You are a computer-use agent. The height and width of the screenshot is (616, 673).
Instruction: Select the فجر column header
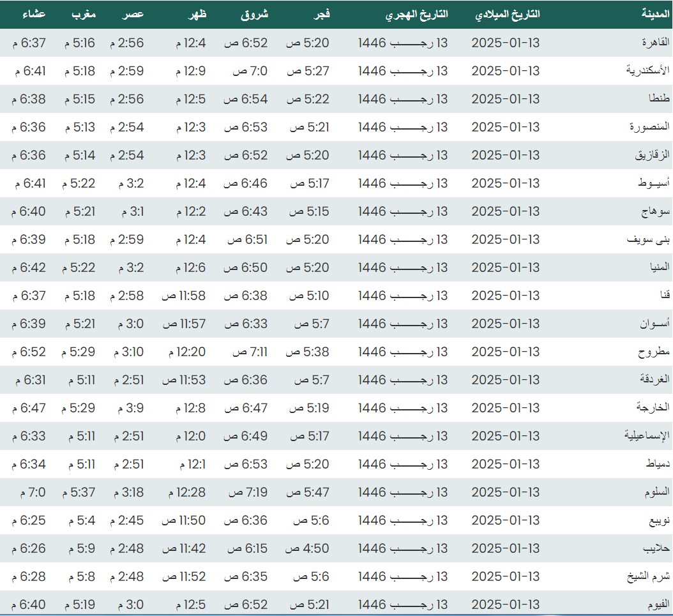[319, 14]
